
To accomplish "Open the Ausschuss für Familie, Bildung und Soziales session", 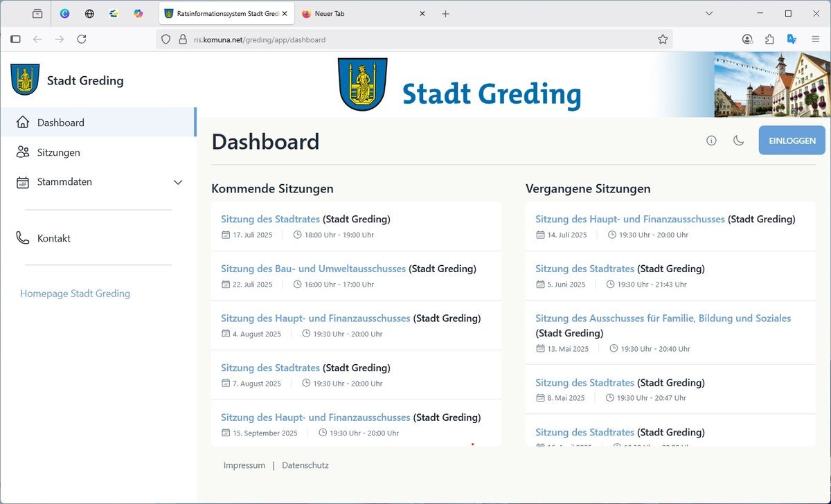I will (663, 318).
